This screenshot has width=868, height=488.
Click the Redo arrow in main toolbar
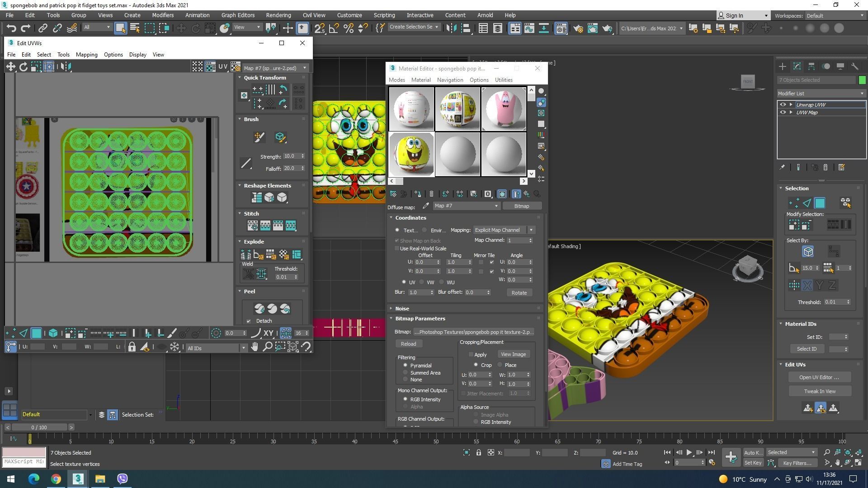point(26,28)
